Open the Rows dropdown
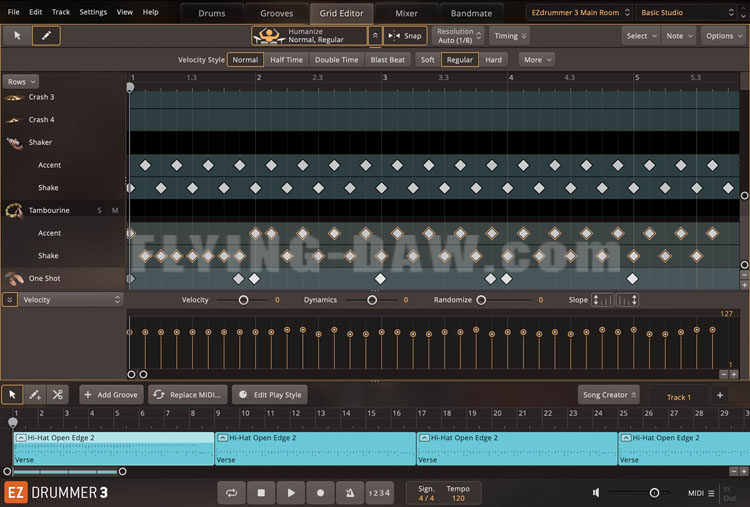This screenshot has width=750, height=507. click(21, 82)
